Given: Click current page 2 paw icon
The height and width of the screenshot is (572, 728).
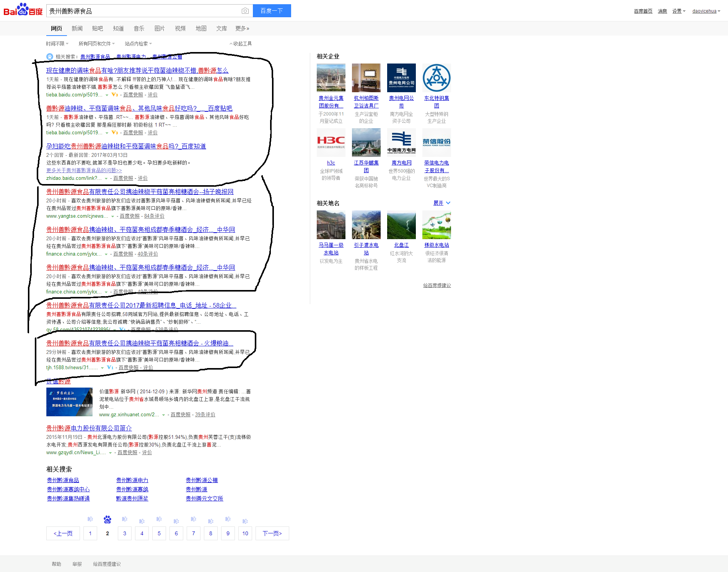Looking at the screenshot, I should click(x=107, y=519).
